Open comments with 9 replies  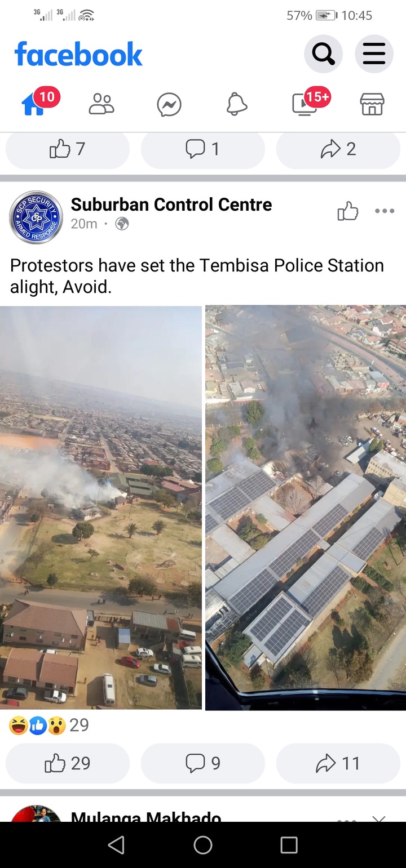[x=203, y=763]
